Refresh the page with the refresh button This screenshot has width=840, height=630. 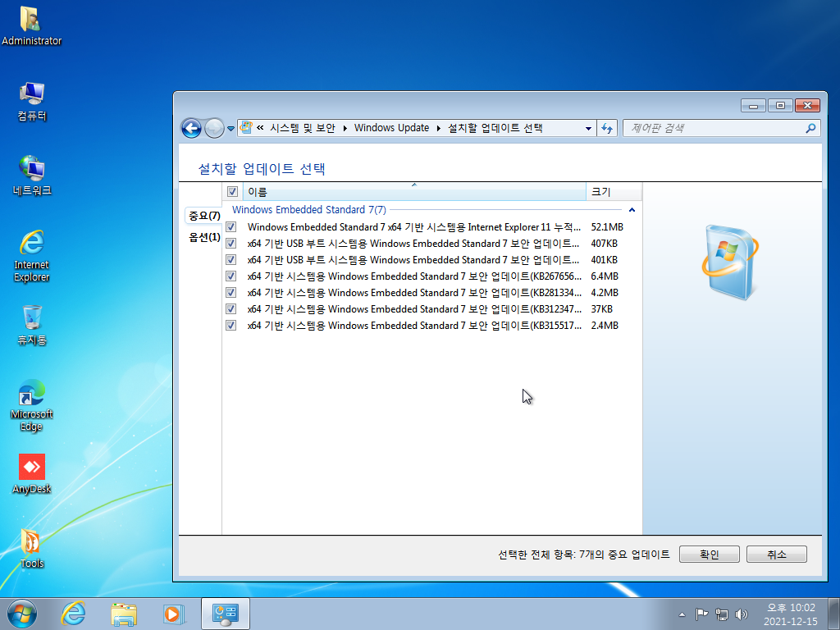click(607, 128)
